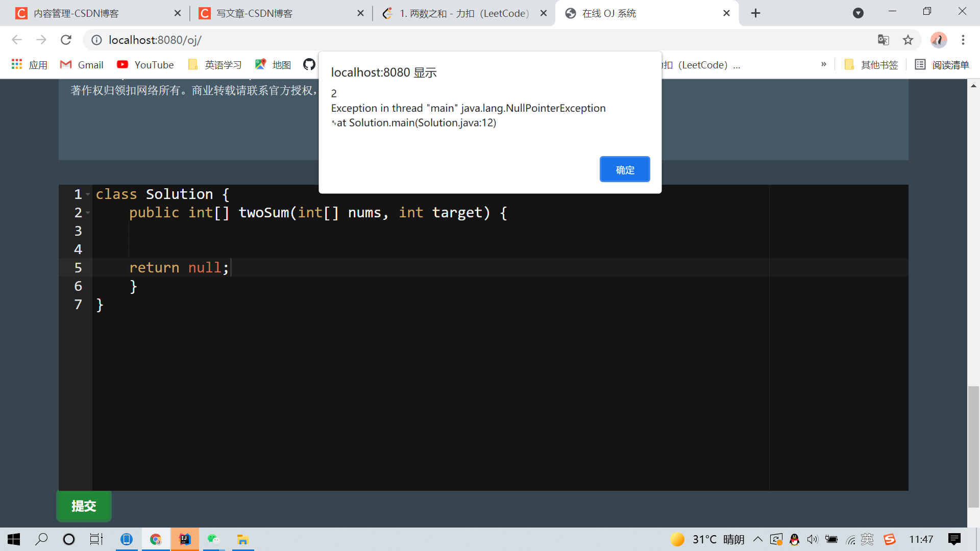Open the Chrome three-dot menu

pyautogui.click(x=963, y=40)
